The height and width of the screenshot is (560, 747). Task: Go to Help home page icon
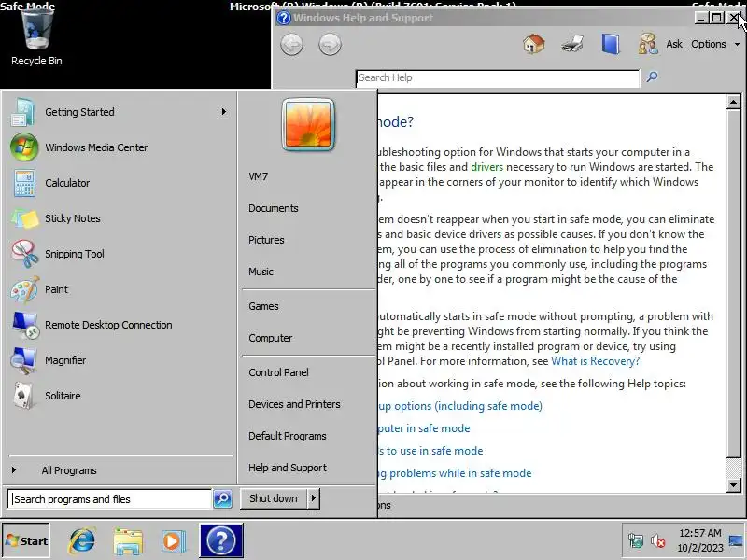tap(534, 44)
